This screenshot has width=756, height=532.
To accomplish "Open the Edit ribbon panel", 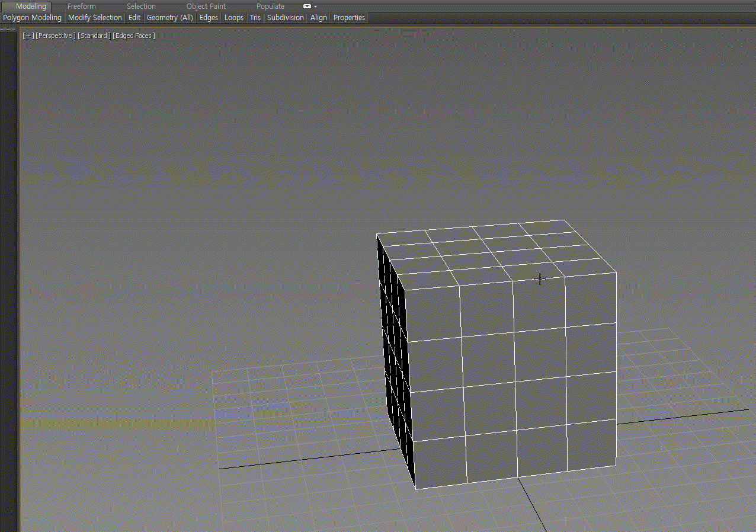I will [134, 18].
